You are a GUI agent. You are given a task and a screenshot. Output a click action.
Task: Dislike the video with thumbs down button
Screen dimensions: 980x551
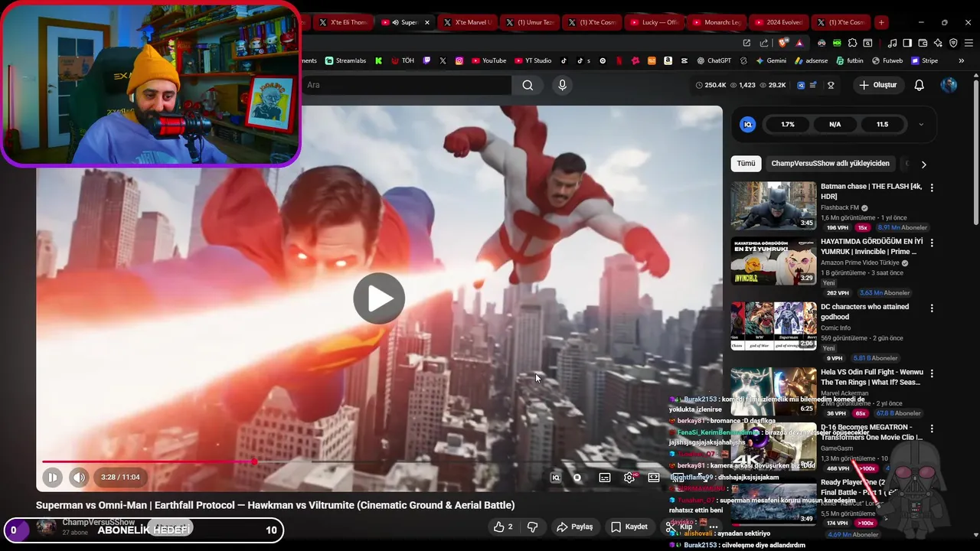pyautogui.click(x=533, y=527)
